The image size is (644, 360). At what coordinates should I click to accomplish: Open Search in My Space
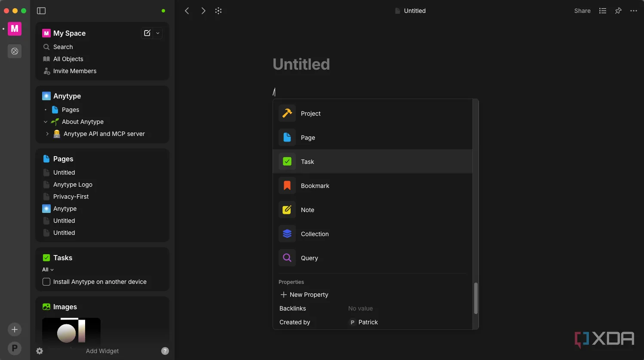(x=63, y=47)
